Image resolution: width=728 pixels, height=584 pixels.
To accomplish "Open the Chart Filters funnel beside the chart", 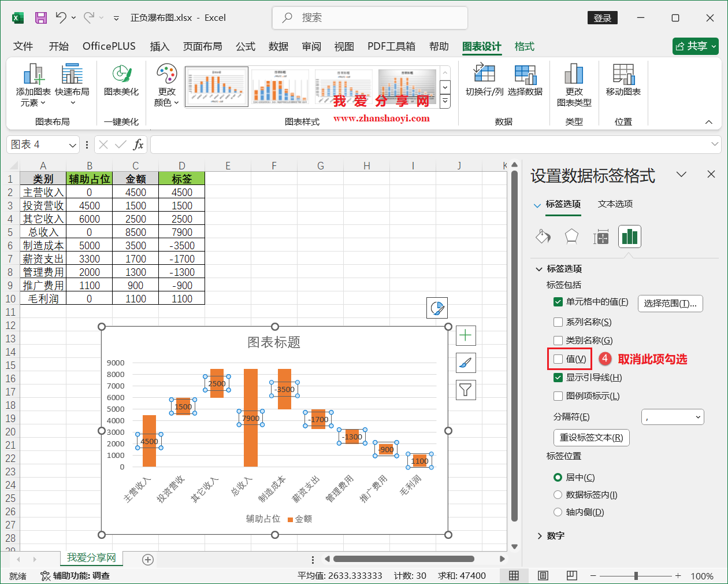I will pos(466,390).
